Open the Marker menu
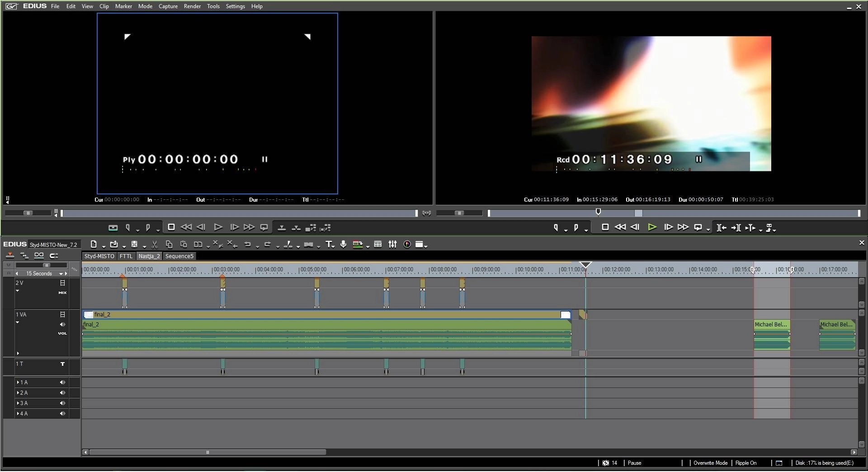The image size is (868, 472). click(123, 6)
